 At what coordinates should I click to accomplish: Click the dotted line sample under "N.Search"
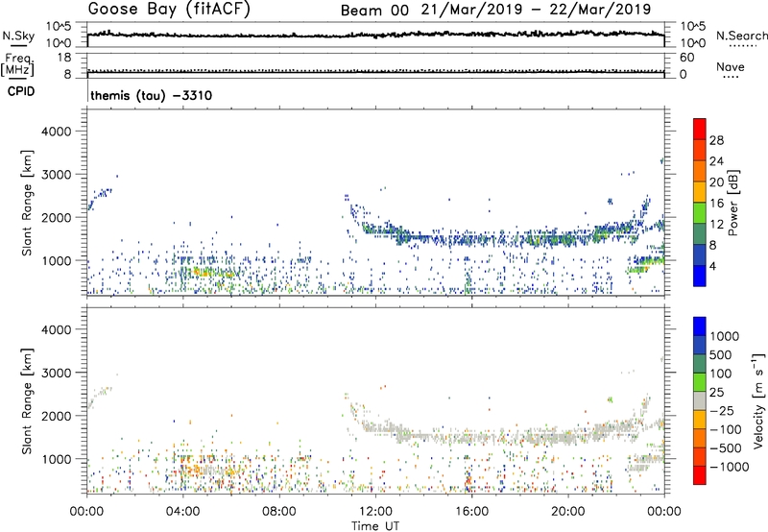(742, 45)
